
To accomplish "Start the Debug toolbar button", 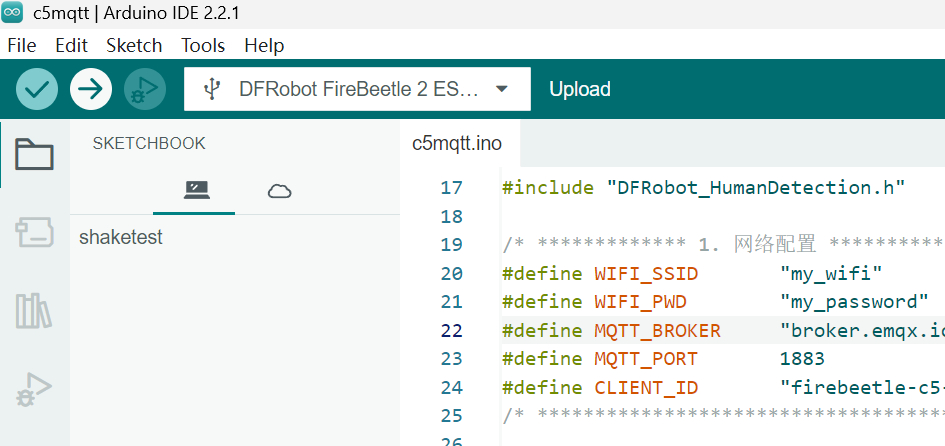I will click(x=145, y=89).
